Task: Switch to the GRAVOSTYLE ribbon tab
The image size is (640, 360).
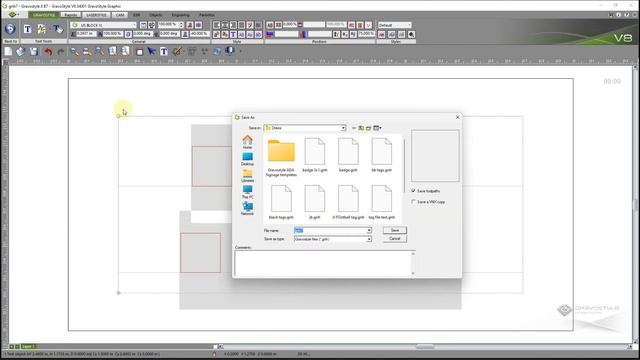Action: [44, 15]
